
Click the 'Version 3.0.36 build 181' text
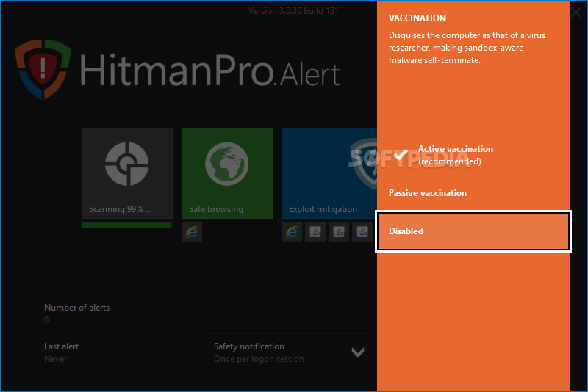[x=293, y=11]
